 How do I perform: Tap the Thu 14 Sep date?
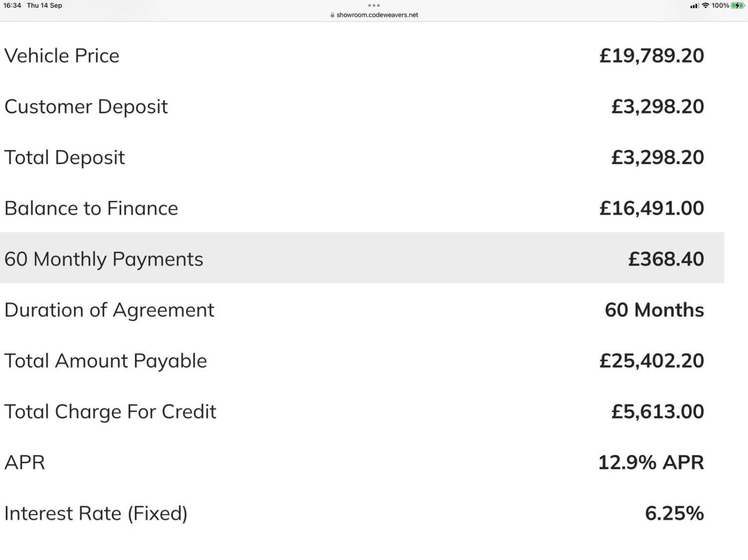coord(44,5)
